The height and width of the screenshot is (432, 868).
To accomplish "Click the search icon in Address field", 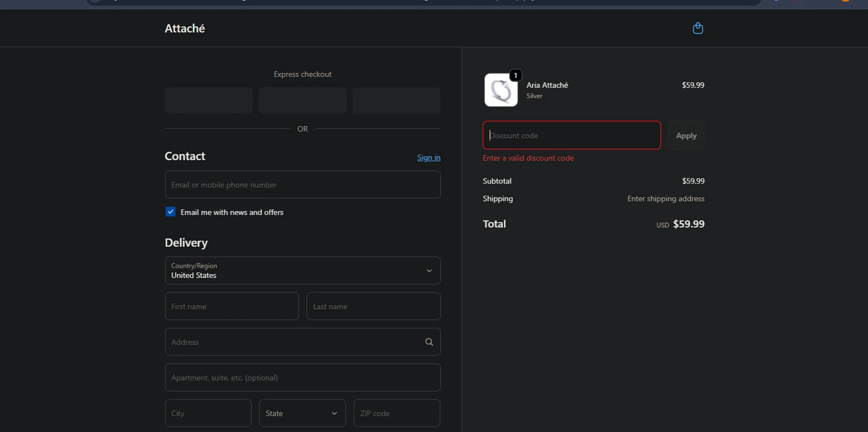I will click(x=429, y=342).
